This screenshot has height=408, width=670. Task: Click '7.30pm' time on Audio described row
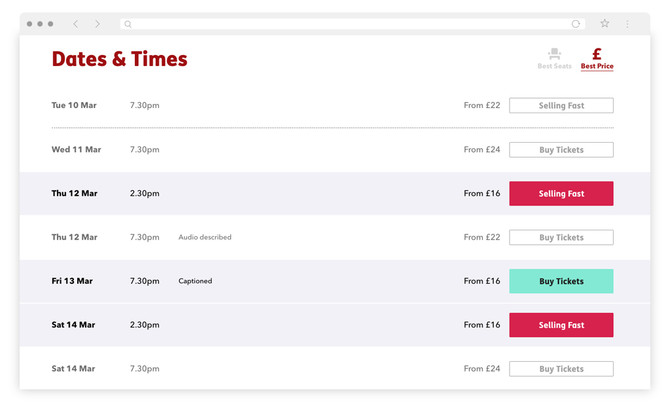(144, 237)
